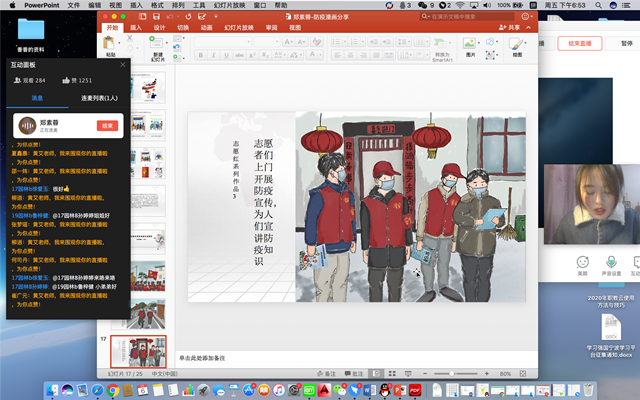Switch to the 设计 ribbon tab

(158, 28)
